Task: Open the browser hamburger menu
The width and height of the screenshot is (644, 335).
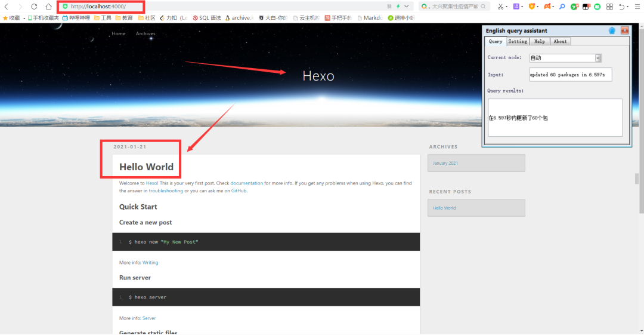Action: [637, 7]
